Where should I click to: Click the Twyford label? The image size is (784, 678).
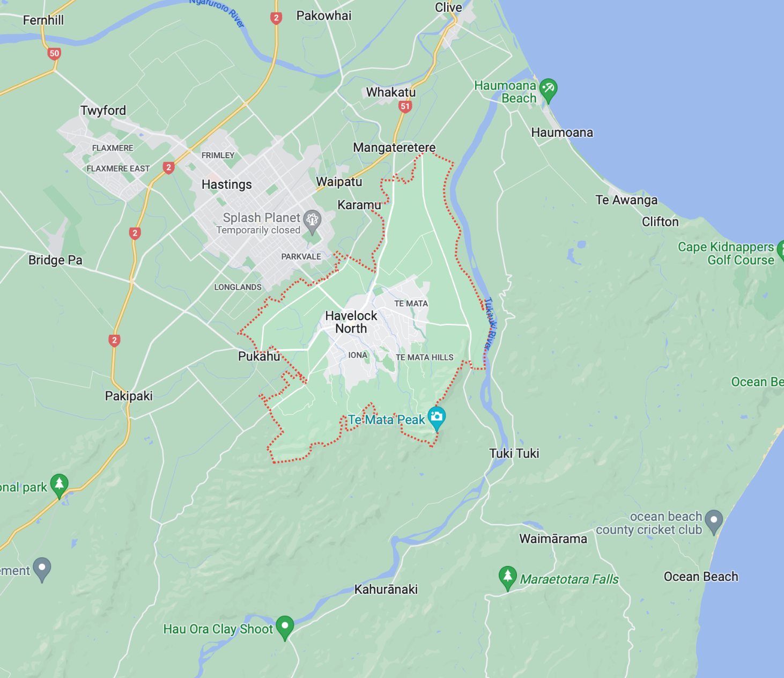[x=103, y=110]
